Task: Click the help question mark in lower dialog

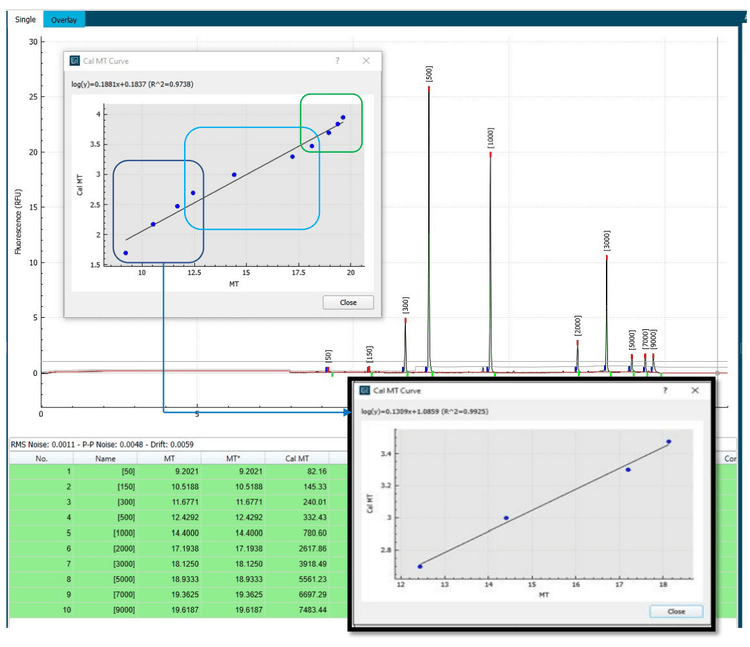Action: 666,391
